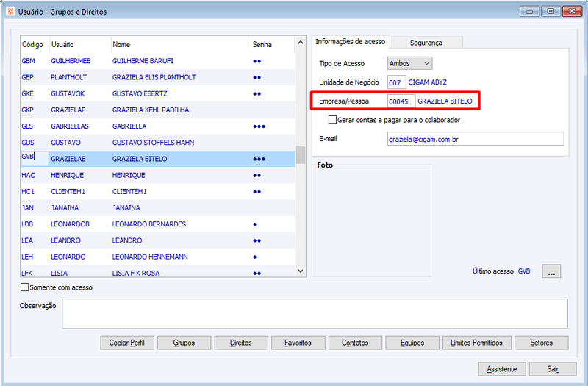The height and width of the screenshot is (386, 588).
Task: Select the Informações de acesso tab
Action: point(351,42)
